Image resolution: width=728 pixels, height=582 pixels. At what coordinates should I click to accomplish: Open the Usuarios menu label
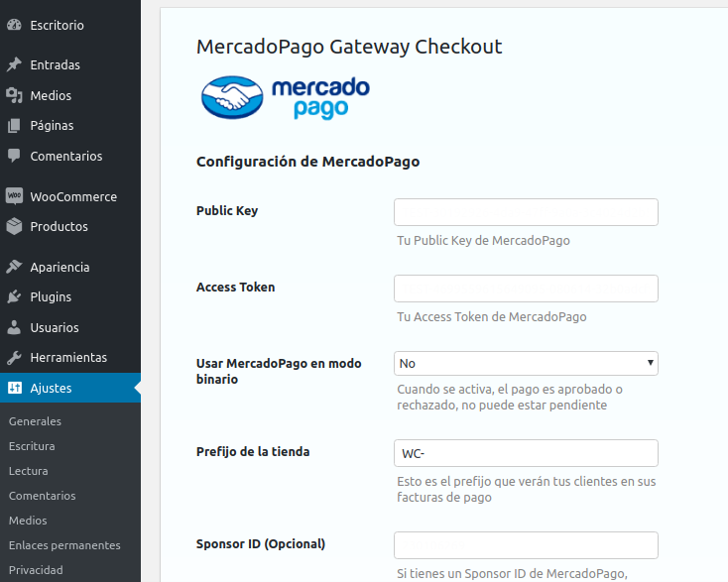[x=55, y=327]
